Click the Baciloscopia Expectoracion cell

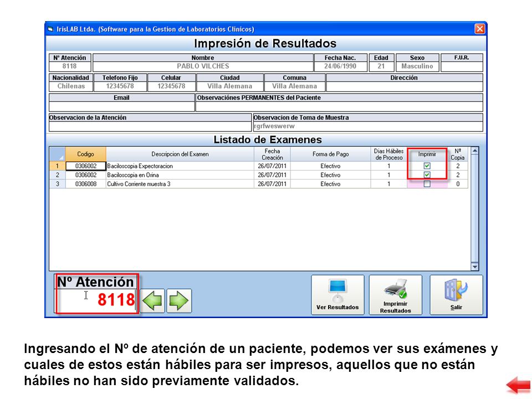[x=180, y=166]
